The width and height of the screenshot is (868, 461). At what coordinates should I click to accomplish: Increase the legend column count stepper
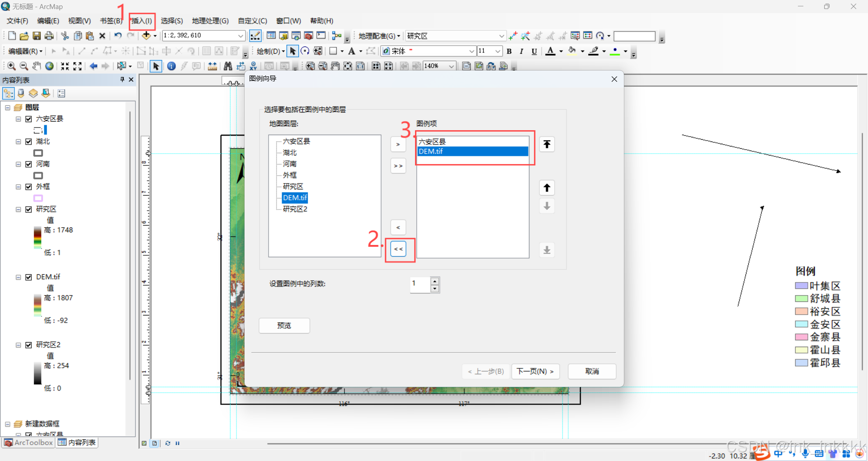[435, 281]
